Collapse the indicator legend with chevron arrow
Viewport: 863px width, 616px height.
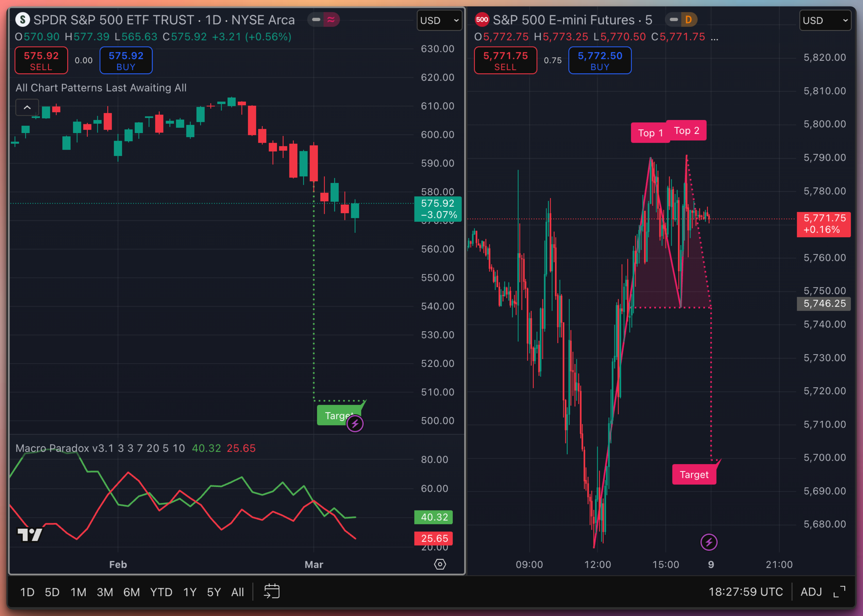pos(27,107)
